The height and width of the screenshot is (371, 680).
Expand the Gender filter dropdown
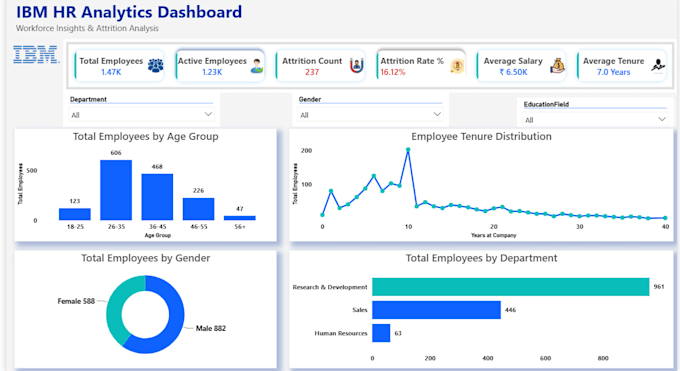coord(370,115)
